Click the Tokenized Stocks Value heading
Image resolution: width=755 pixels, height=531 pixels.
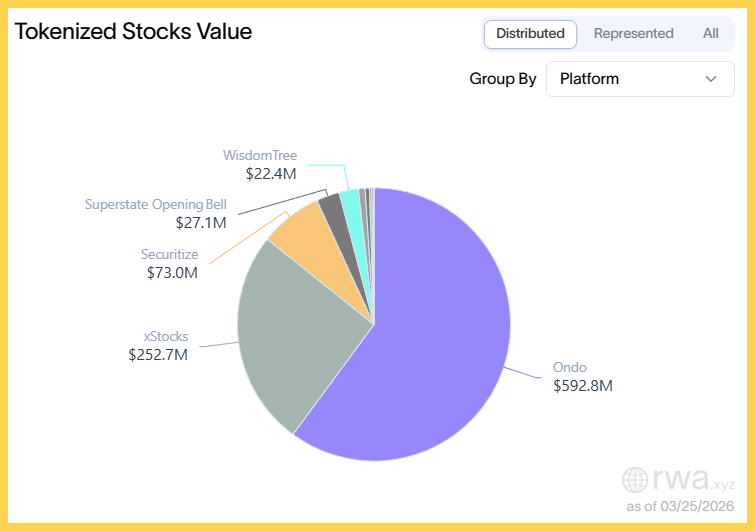click(133, 32)
